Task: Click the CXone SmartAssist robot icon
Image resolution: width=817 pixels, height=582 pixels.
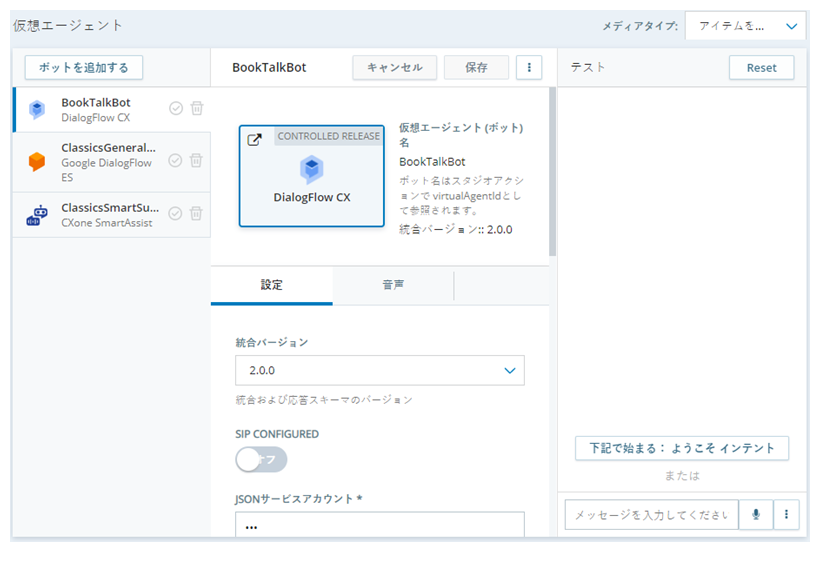Action: click(37, 215)
